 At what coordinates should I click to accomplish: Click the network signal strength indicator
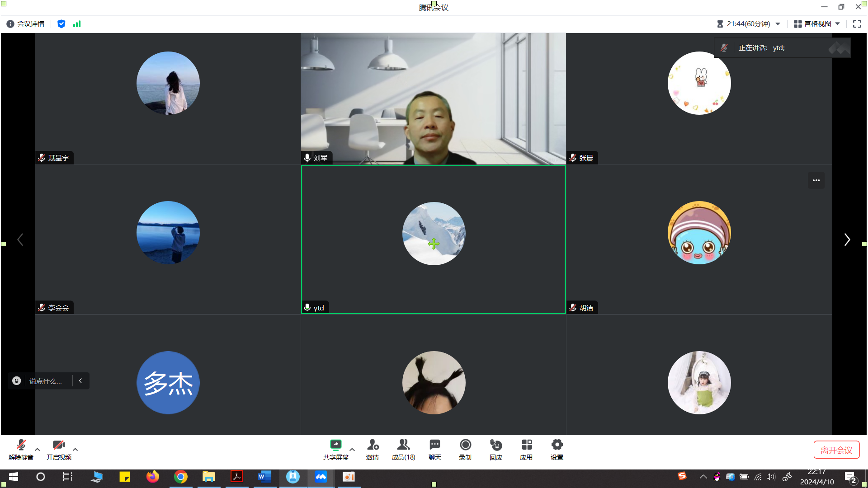(77, 24)
